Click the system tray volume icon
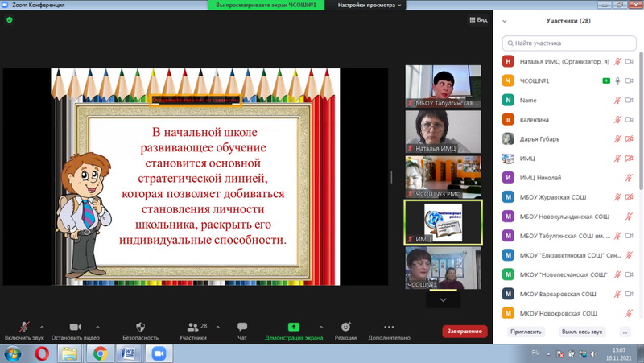644x363 pixels. tap(593, 353)
